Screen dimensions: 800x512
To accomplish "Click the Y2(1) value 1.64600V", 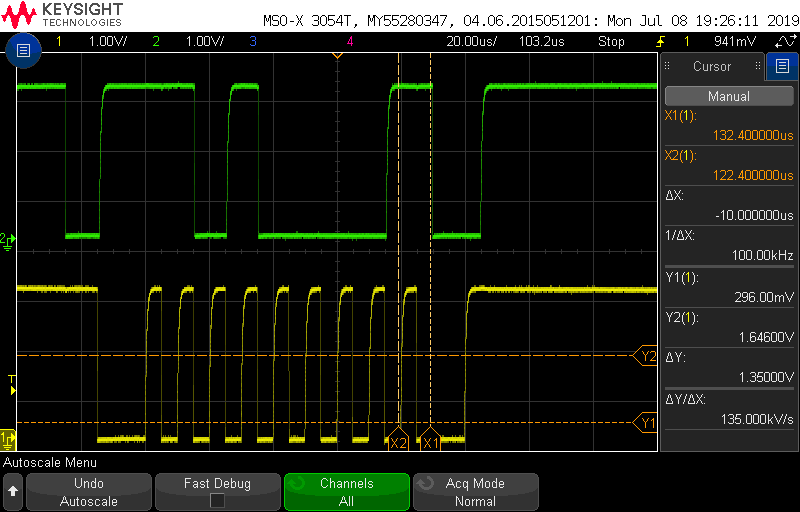I will (x=766, y=337).
